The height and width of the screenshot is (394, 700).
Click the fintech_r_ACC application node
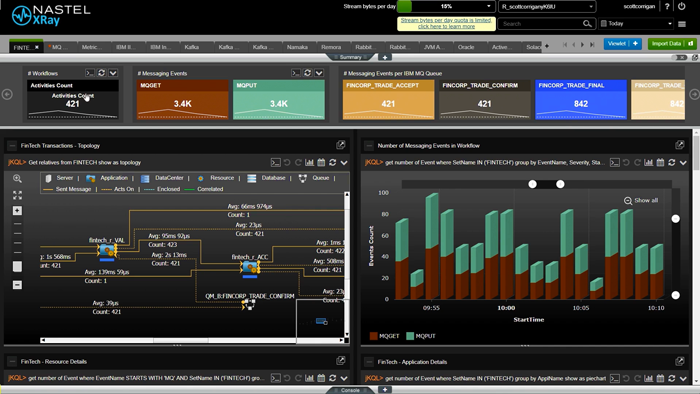click(250, 268)
